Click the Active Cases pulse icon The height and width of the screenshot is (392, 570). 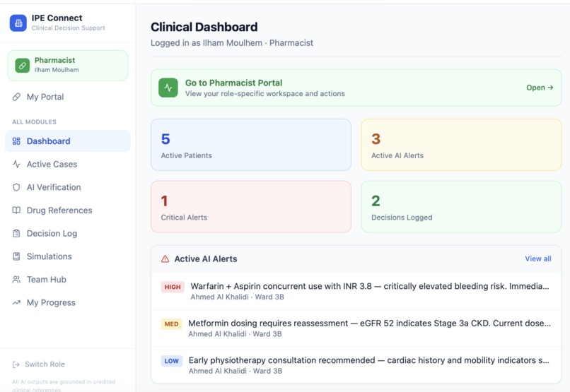pyautogui.click(x=16, y=164)
